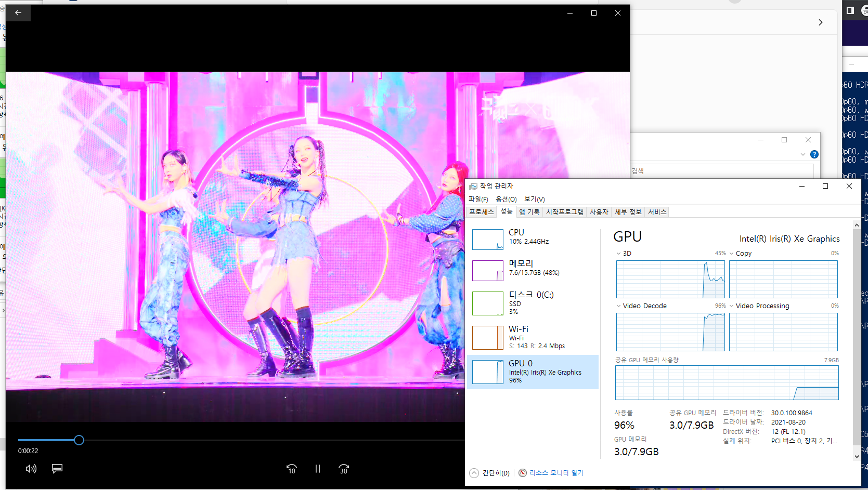Open the 보기(V) menu in Task Manager
The width and height of the screenshot is (868, 490).
(534, 199)
